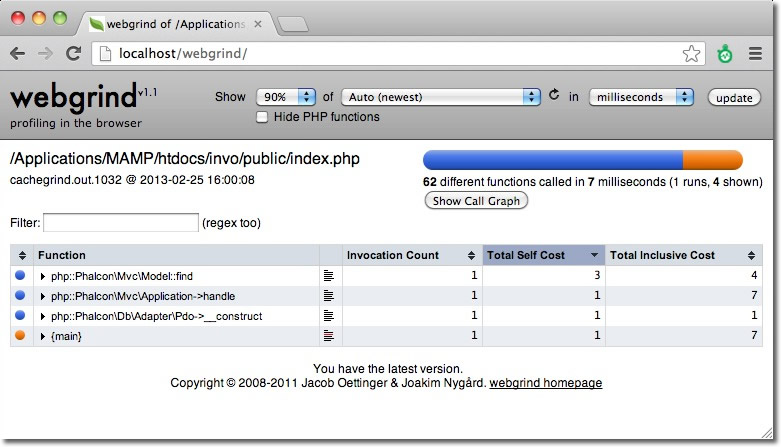Click file icon in Application->handle row
The height and width of the screenshot is (447, 781).
coord(328,296)
